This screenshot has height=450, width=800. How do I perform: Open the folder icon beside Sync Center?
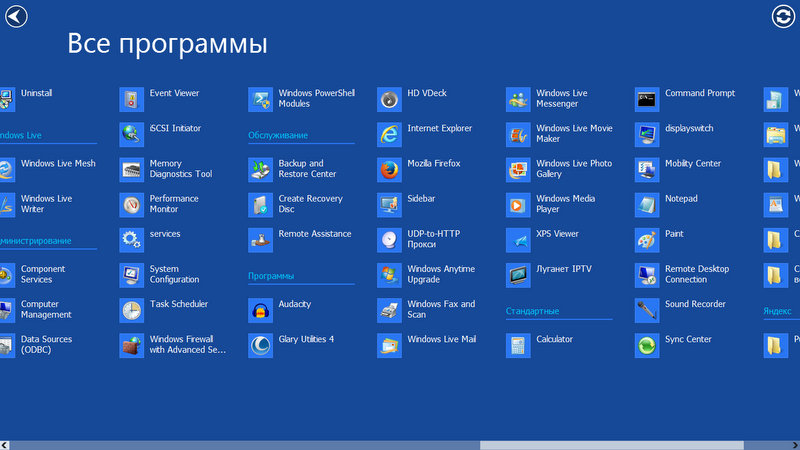(x=776, y=346)
